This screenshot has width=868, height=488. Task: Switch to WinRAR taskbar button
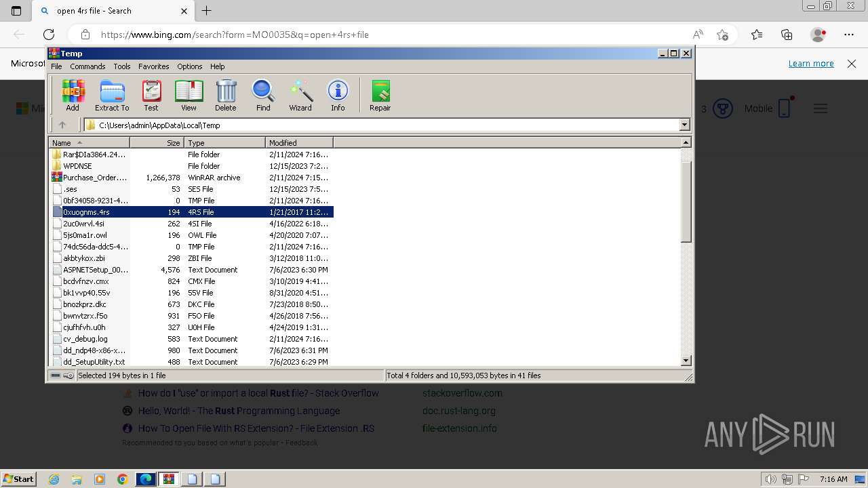(x=169, y=479)
